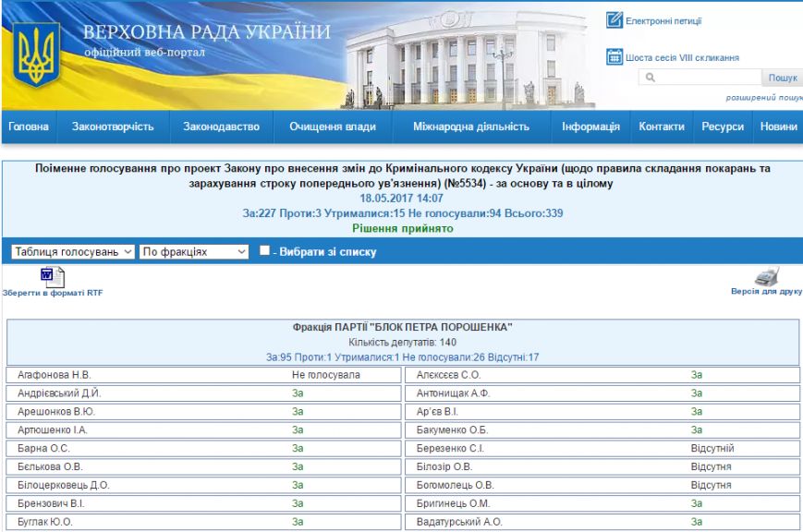803x532 pixels.
Task: Select deputy Білоцерковець Д.О.
Action: 64,486
